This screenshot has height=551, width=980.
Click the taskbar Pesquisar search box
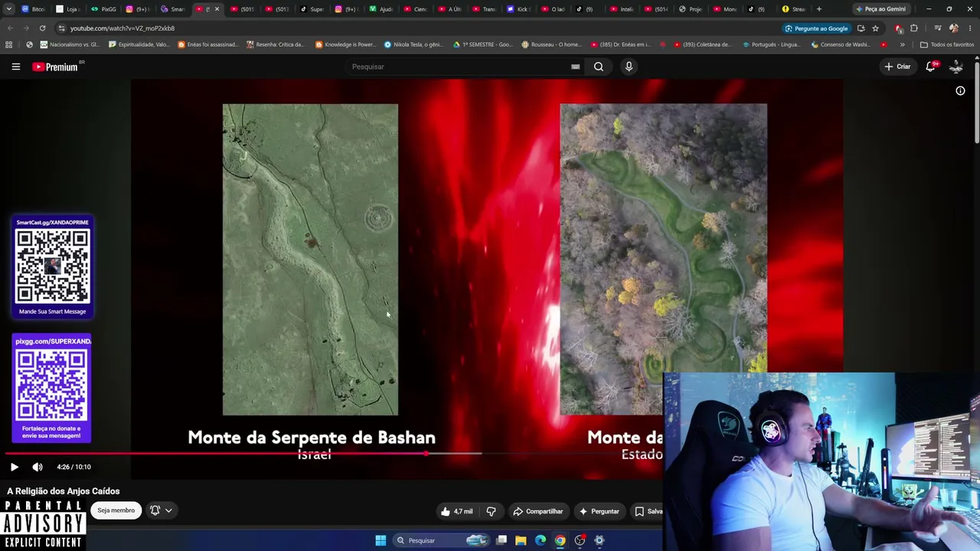click(441, 540)
